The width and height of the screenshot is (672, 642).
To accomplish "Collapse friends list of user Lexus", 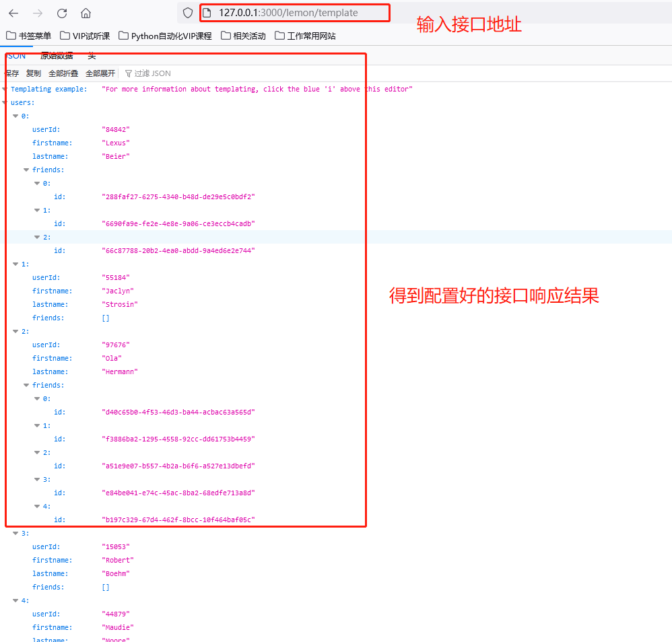I will (x=26, y=170).
